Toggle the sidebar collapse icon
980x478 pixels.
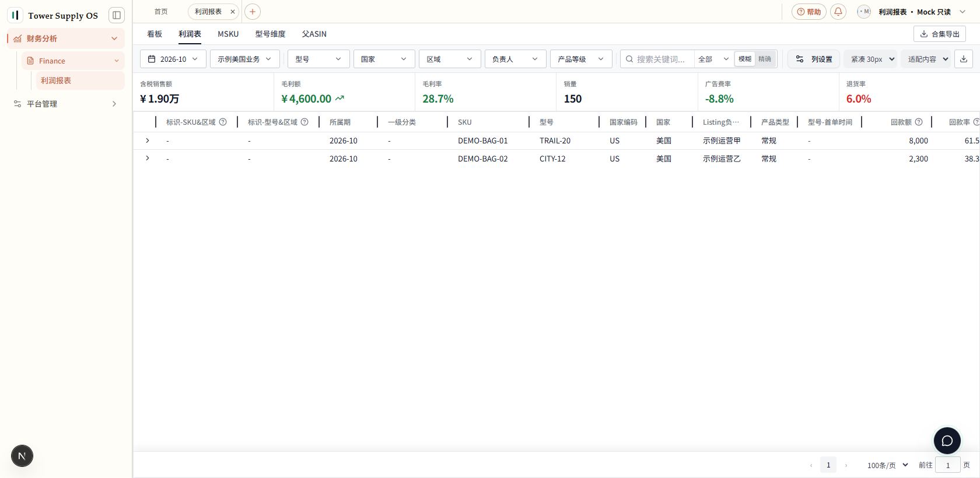(x=117, y=15)
